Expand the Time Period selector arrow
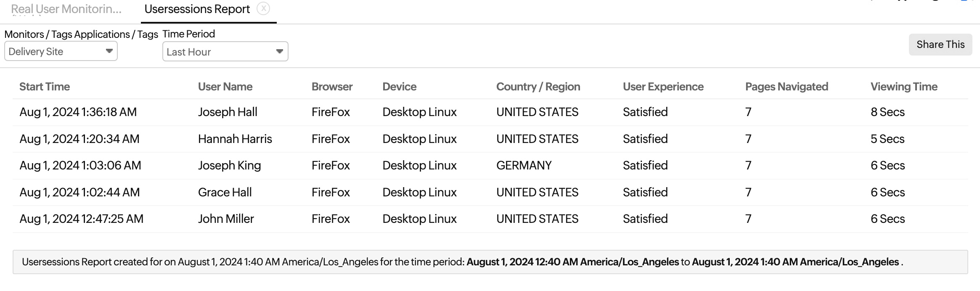This screenshot has height=291, width=980. [279, 51]
